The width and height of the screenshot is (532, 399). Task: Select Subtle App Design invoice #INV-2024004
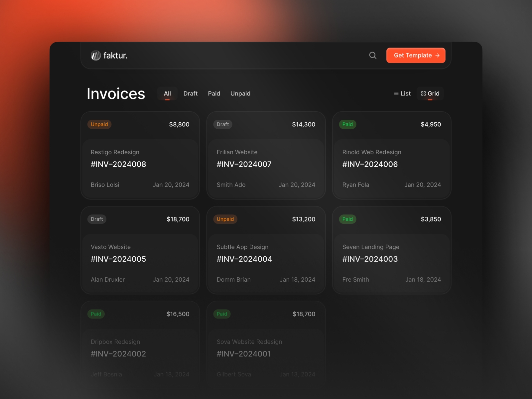(x=244, y=259)
